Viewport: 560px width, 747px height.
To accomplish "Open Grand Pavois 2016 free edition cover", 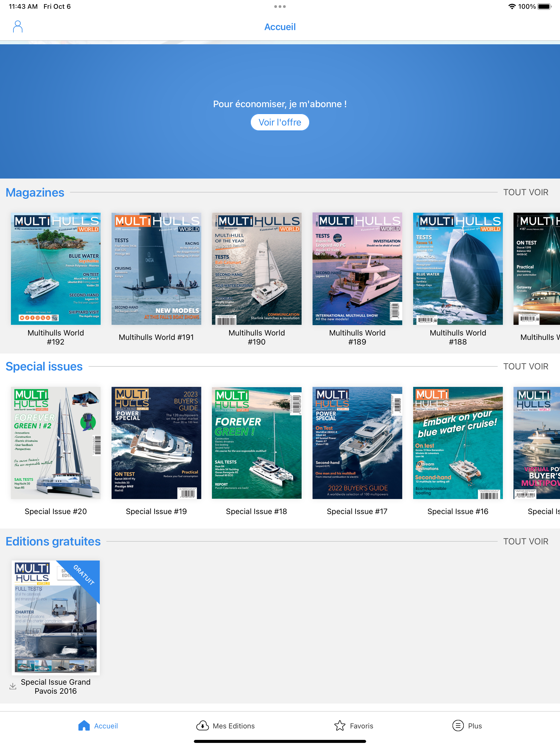I will [56, 617].
